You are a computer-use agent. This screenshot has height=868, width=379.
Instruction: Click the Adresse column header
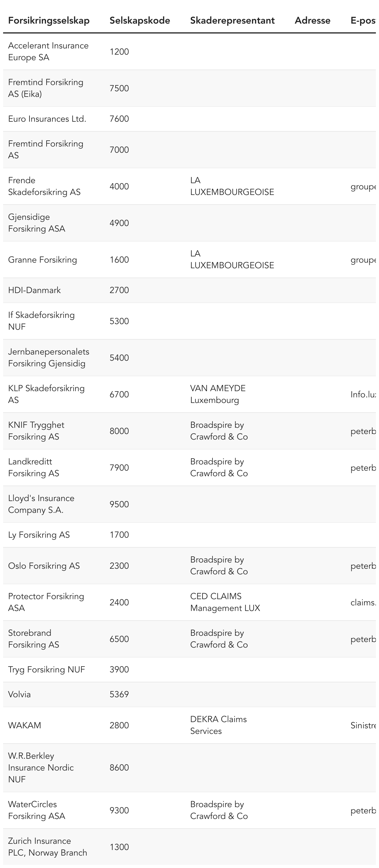(313, 20)
